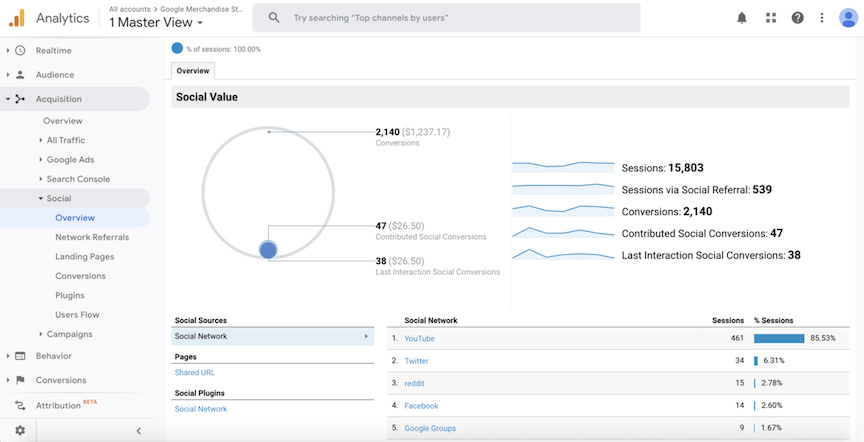This screenshot has width=864, height=442.
Task: Click the Sessions column header
Action: (728, 320)
